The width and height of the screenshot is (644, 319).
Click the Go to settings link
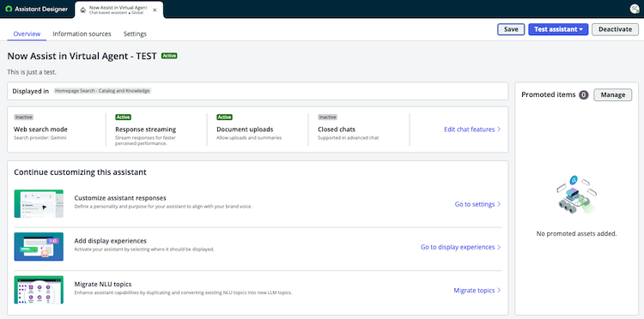(x=477, y=204)
